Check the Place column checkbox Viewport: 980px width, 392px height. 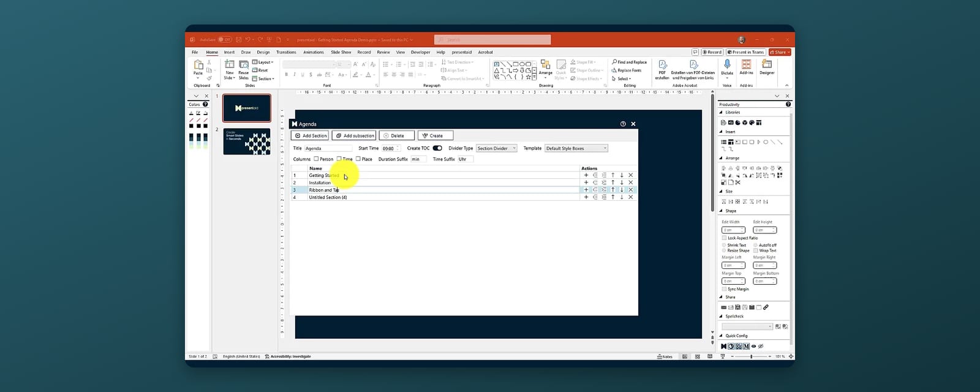click(x=358, y=159)
